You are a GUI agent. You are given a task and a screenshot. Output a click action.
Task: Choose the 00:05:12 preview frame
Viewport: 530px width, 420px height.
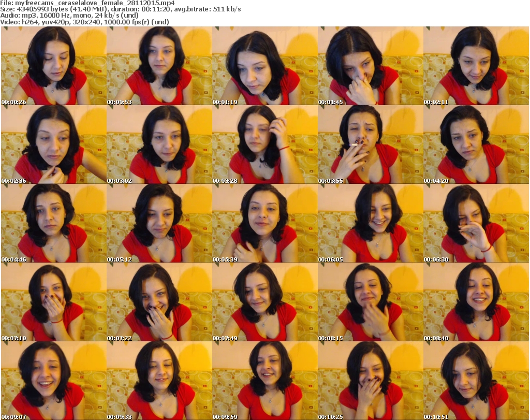tap(159, 223)
